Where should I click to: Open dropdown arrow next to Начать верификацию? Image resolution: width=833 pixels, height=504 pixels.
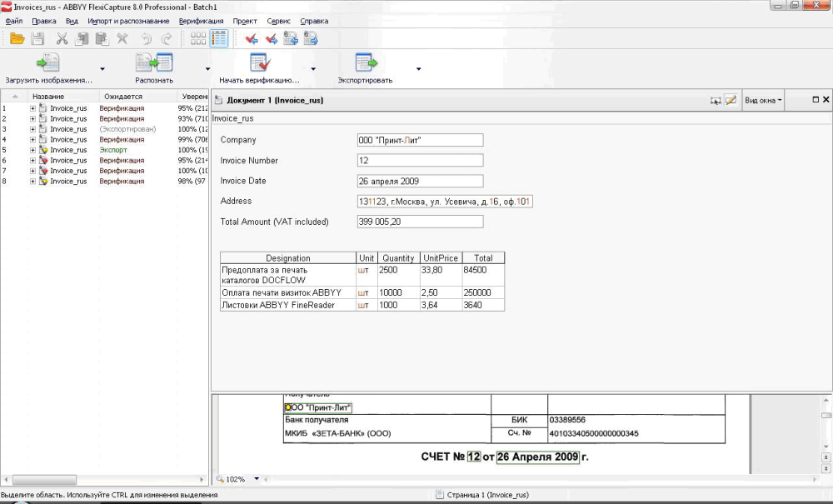[313, 69]
